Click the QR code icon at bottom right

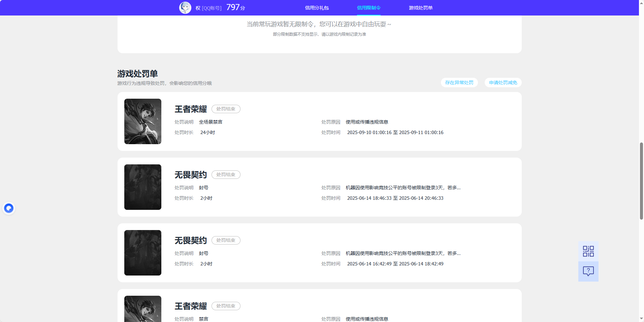588,251
